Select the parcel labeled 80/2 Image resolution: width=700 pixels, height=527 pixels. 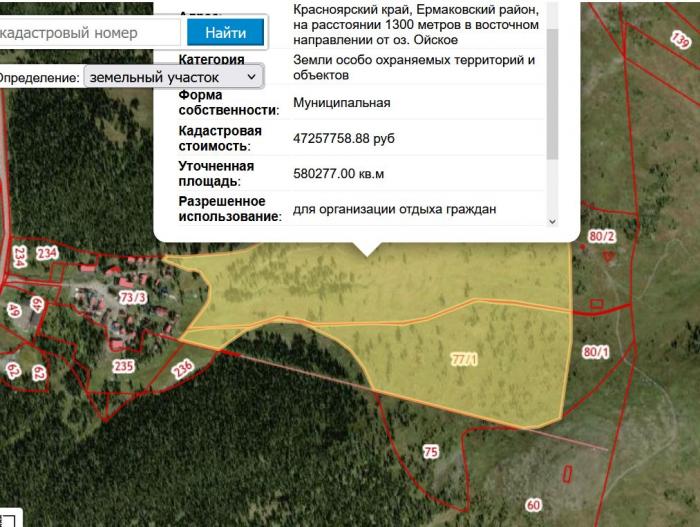point(602,236)
